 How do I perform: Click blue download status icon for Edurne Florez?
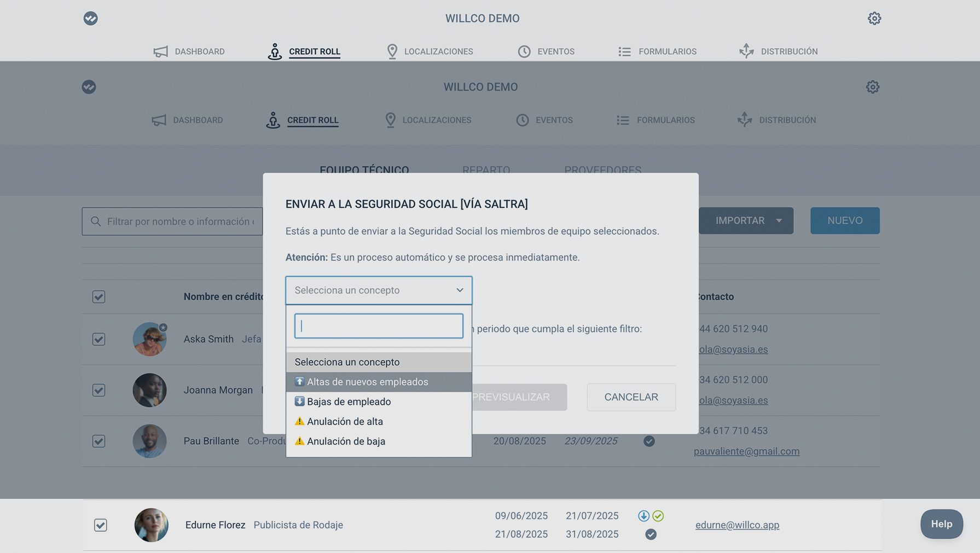pos(643,516)
